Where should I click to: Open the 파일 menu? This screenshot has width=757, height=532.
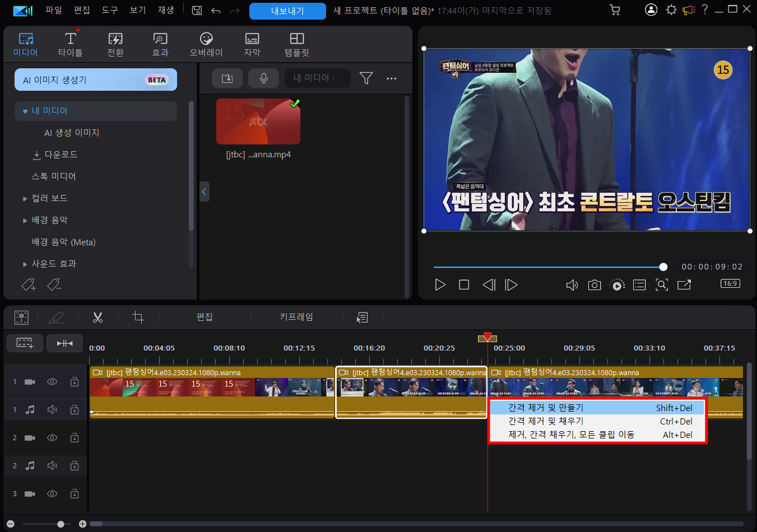click(x=54, y=10)
